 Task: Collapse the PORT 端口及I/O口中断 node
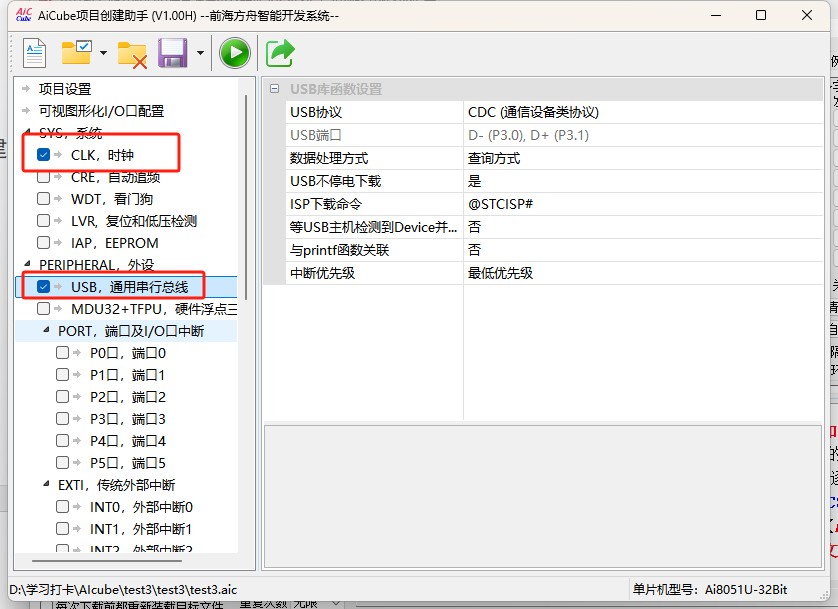pyautogui.click(x=46, y=330)
